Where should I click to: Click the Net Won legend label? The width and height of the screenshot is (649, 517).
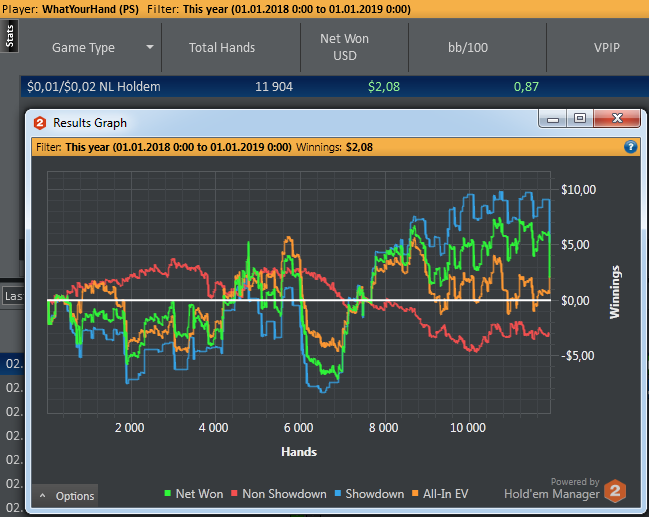(x=199, y=494)
